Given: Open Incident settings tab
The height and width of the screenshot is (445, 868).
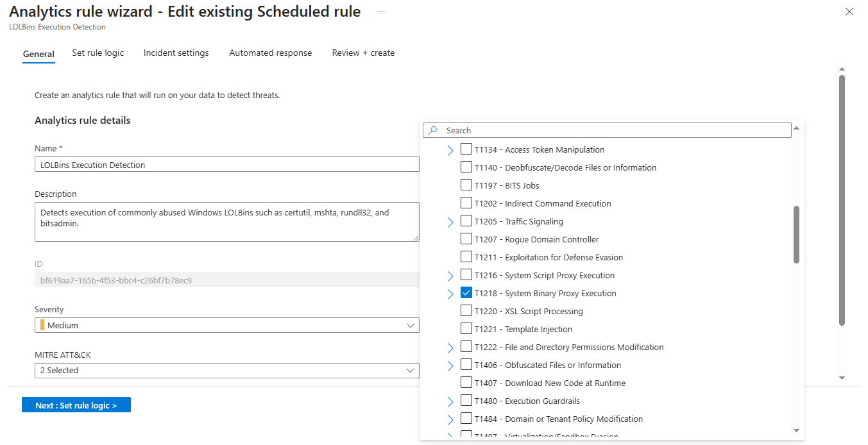Looking at the screenshot, I should 176,53.
